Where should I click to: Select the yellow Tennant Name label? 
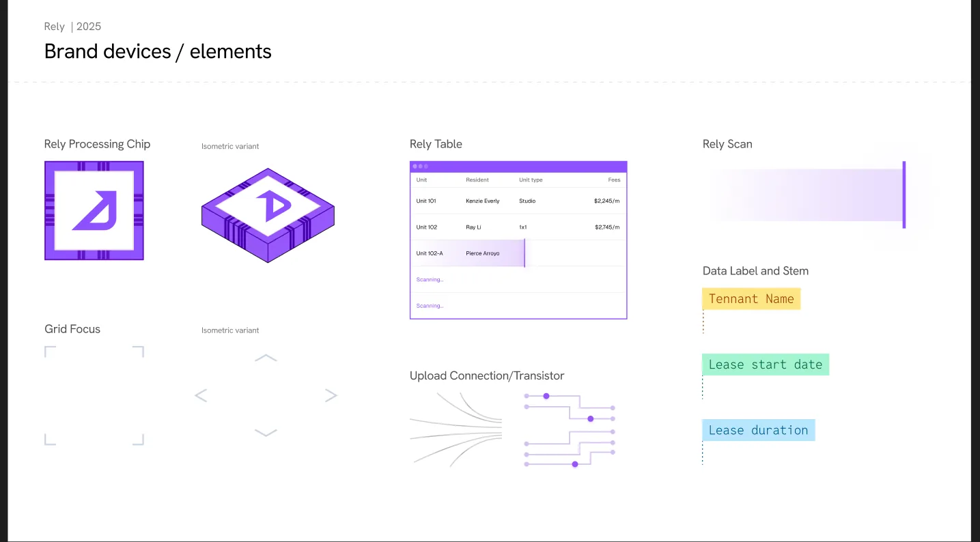click(751, 298)
